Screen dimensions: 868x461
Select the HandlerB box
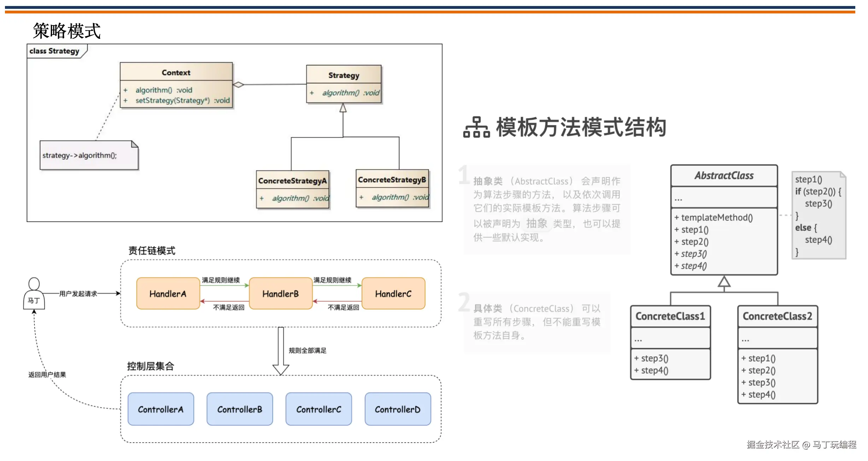click(x=281, y=293)
